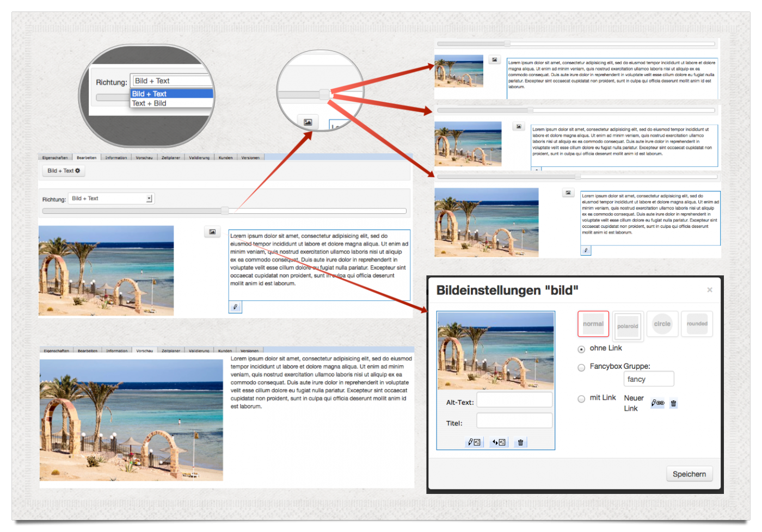762x532 pixels.
Task: Click the trash icon next to Neuer Link
Action: point(673,404)
